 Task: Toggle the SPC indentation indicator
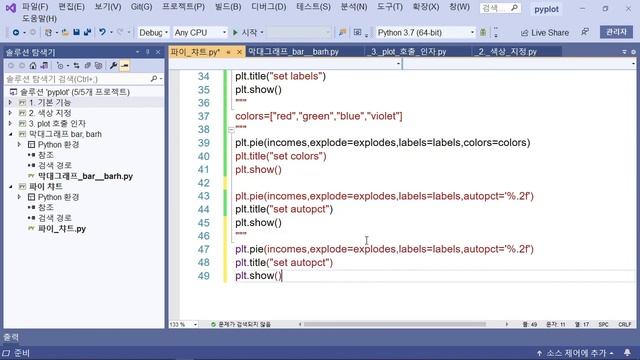[603, 324]
